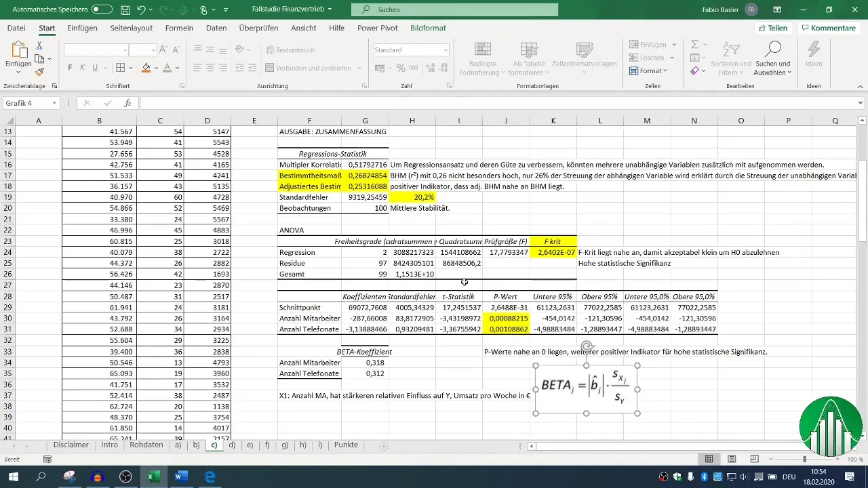This screenshot has height=488, width=868.
Task: Open the font size combo box
Action: (144, 50)
